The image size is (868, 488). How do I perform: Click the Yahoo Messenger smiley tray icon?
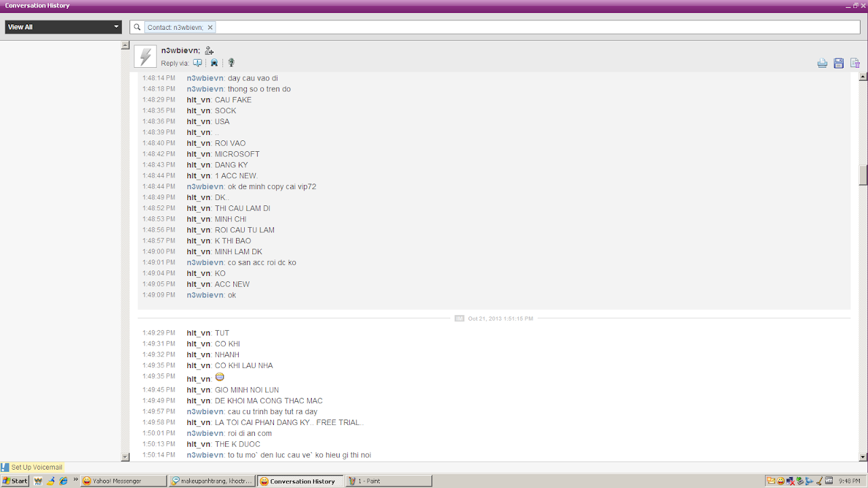[x=781, y=481]
